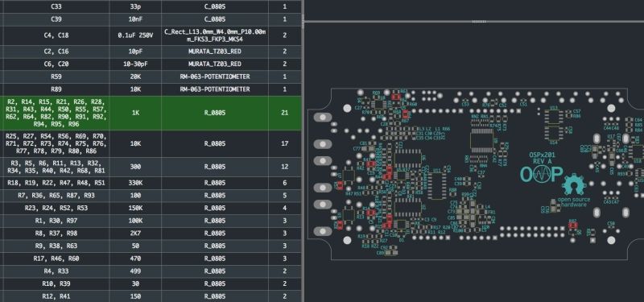Screen dimensions: 644x302
Task: Click the OSPx201 REV A board label
Action: coord(541,158)
